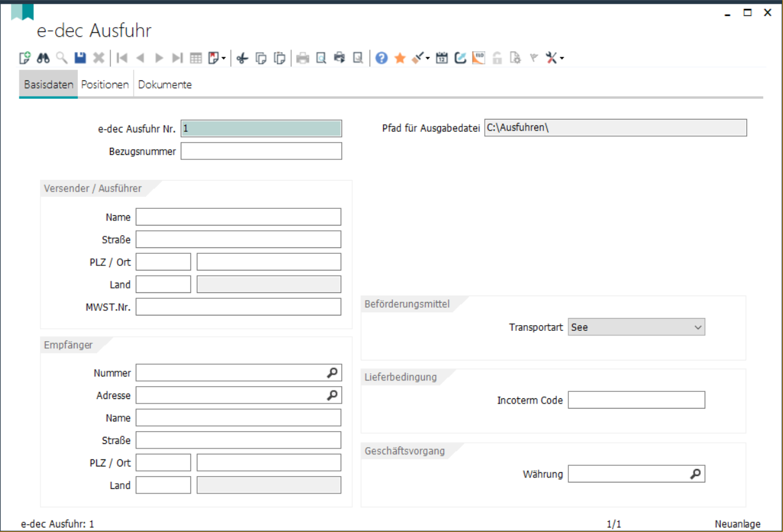Viewport: 783px width, 532px height.
Task: Create a new record with the new-document icon
Action: tap(25, 58)
